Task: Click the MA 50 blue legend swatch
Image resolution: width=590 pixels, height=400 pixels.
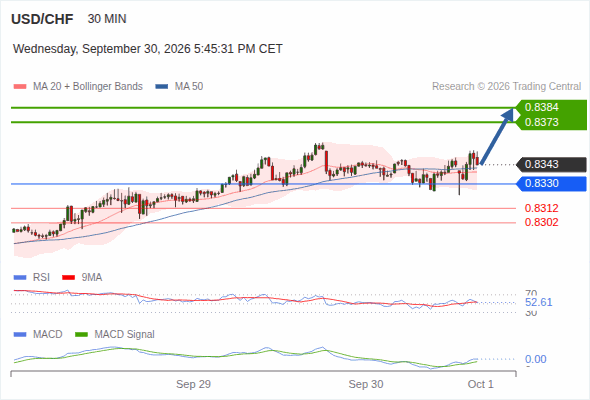Action: pyautogui.click(x=161, y=87)
